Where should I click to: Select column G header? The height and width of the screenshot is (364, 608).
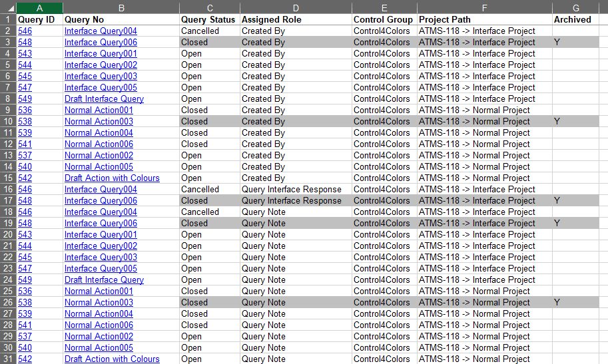tap(576, 8)
